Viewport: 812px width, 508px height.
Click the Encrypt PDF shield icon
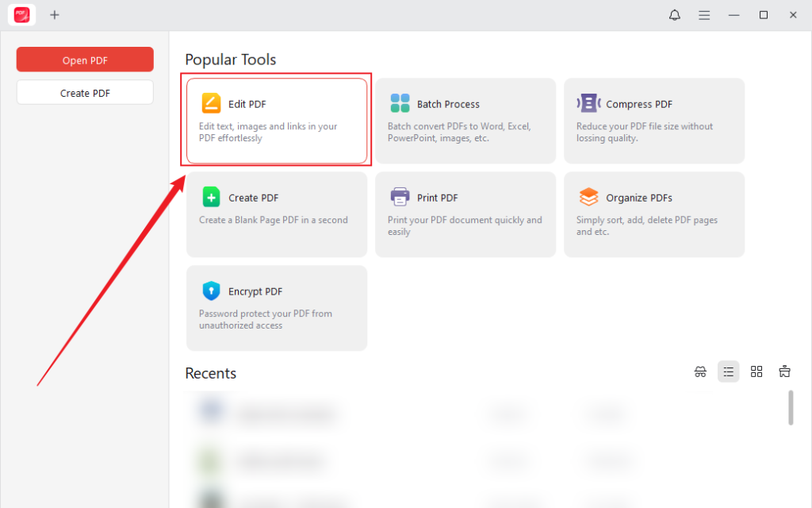pyautogui.click(x=211, y=291)
